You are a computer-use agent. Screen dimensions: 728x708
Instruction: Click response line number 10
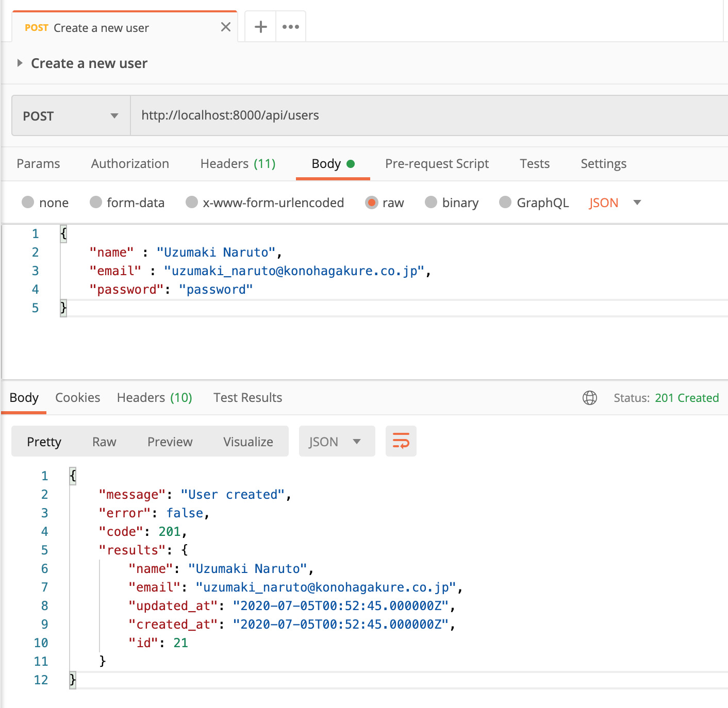(41, 643)
